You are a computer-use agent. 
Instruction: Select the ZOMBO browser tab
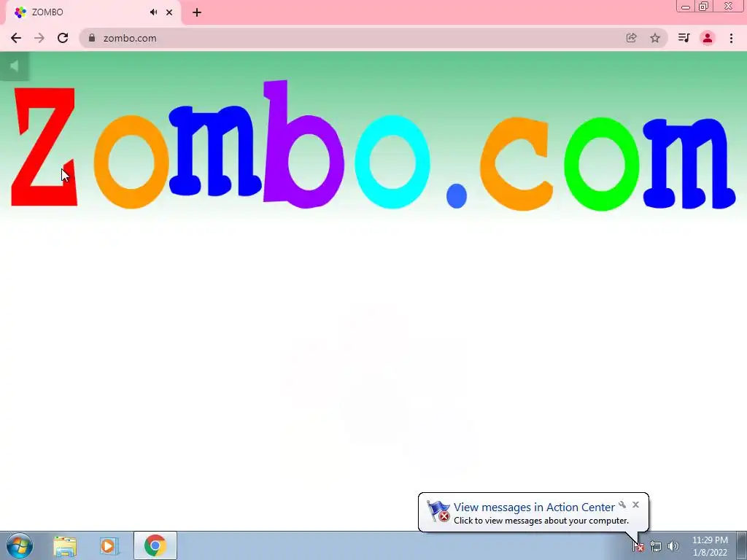[x=93, y=12]
